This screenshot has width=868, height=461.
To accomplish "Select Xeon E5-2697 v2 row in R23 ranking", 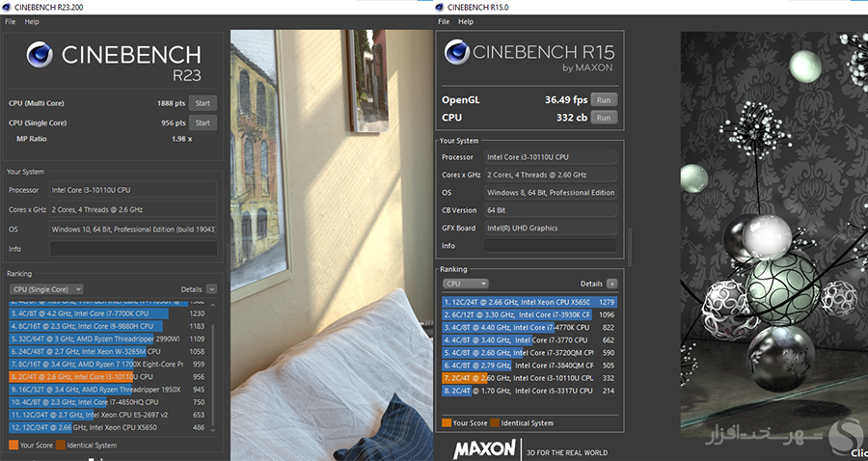I will (108, 415).
